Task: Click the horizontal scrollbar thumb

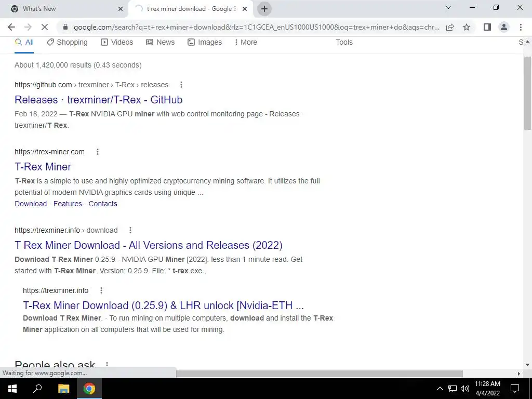Action: [x=320, y=374]
